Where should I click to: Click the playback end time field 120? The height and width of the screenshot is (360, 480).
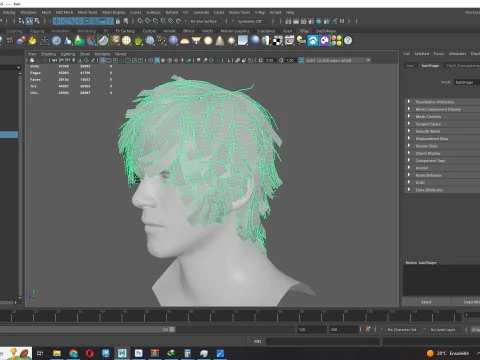click(312, 329)
